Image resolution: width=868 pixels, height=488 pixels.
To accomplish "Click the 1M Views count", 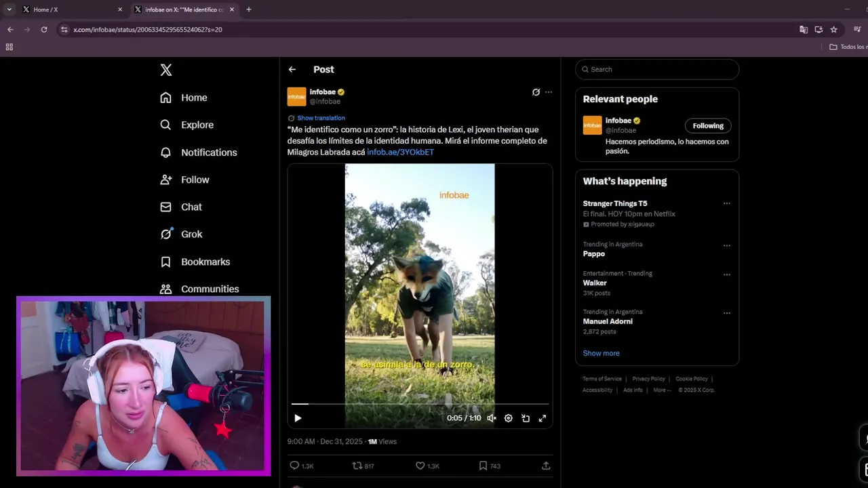I will coord(382,441).
